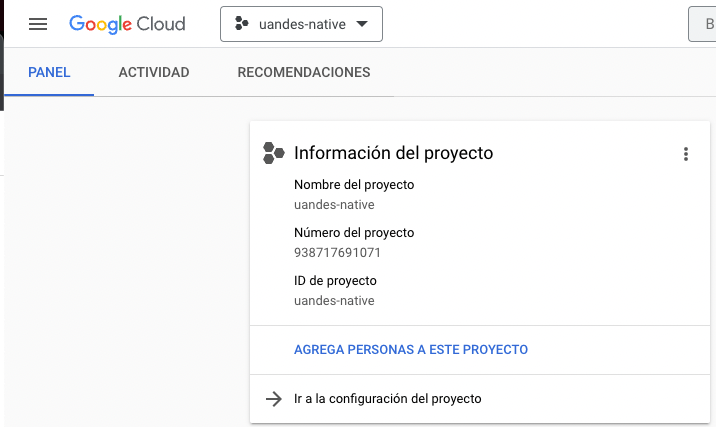Screen dimensions: 716x427
Task: Click the project hexagon icon in selector
Action: pyautogui.click(x=242, y=24)
